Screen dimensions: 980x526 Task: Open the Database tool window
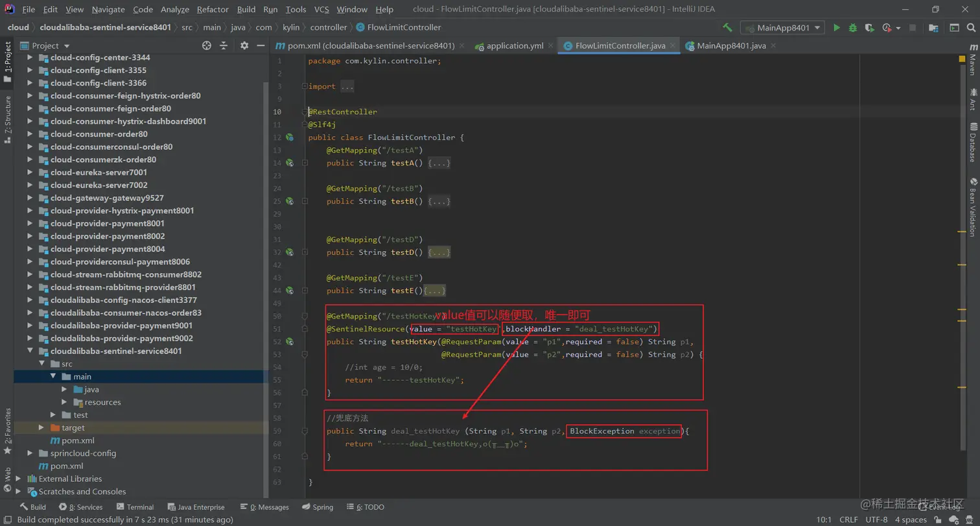pyautogui.click(x=973, y=141)
